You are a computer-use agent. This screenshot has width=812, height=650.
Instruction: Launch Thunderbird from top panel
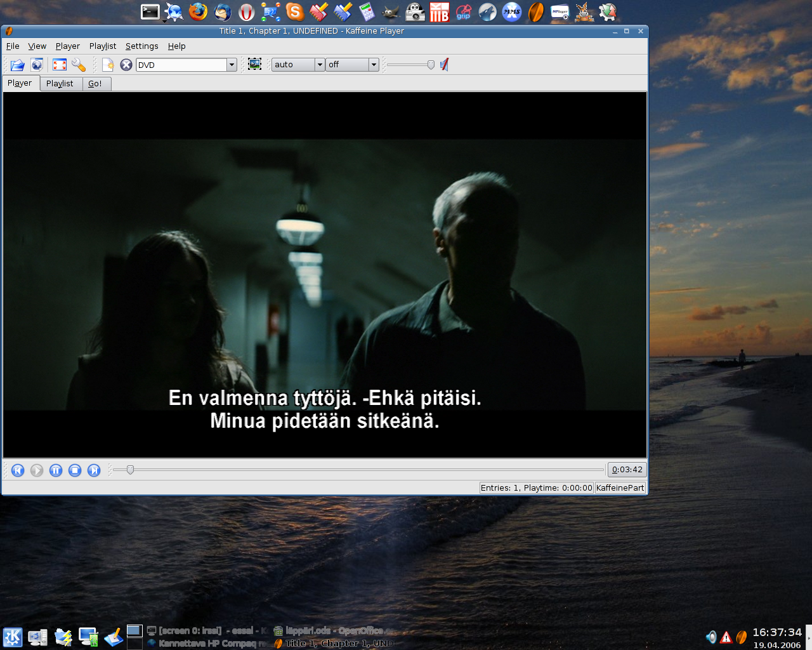click(222, 11)
